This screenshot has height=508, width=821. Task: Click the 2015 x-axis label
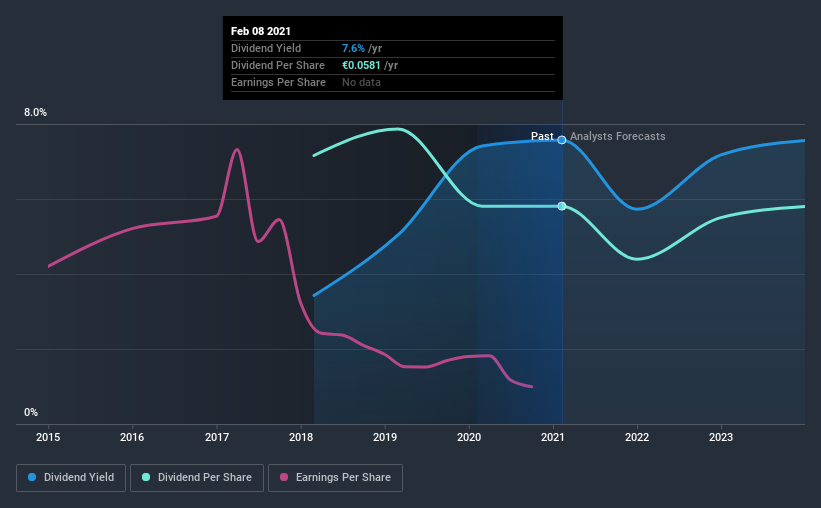[48, 437]
